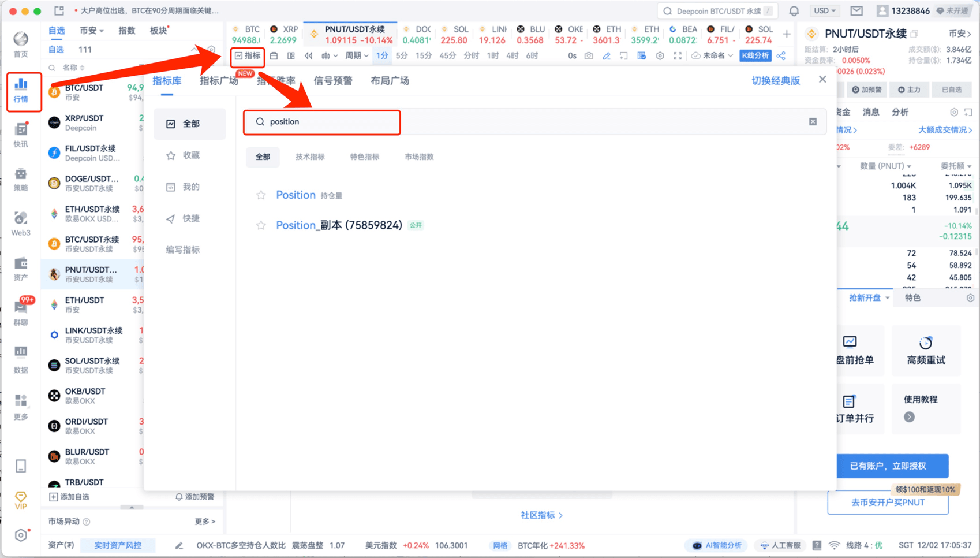Add a new ticker tab with plus icon
980x558 pixels.
pos(787,34)
